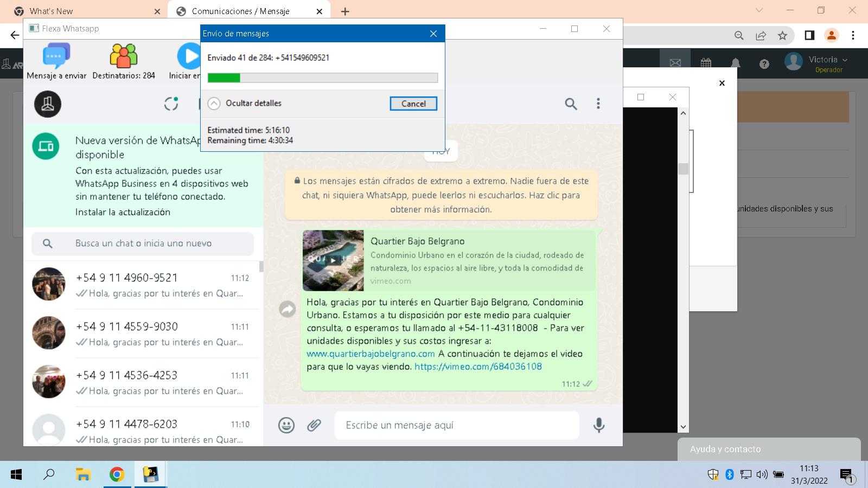Screen dimensions: 868x488
Task: Open the mail envelope icon in web app
Action: click(x=675, y=63)
